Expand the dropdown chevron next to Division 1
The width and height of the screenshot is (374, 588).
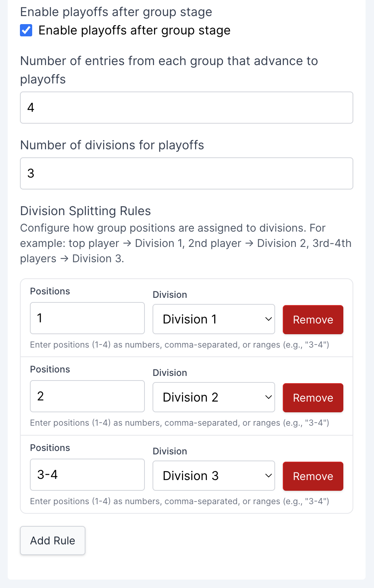pyautogui.click(x=268, y=319)
